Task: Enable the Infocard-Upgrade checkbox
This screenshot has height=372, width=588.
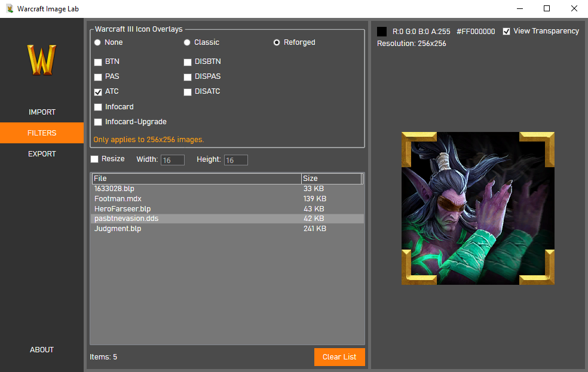Action: (98, 122)
